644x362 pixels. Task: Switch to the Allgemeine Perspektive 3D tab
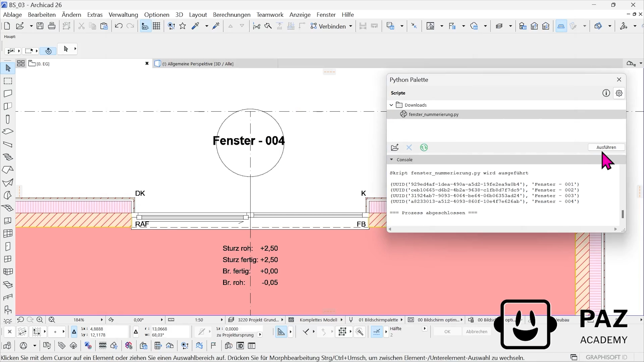215,64
